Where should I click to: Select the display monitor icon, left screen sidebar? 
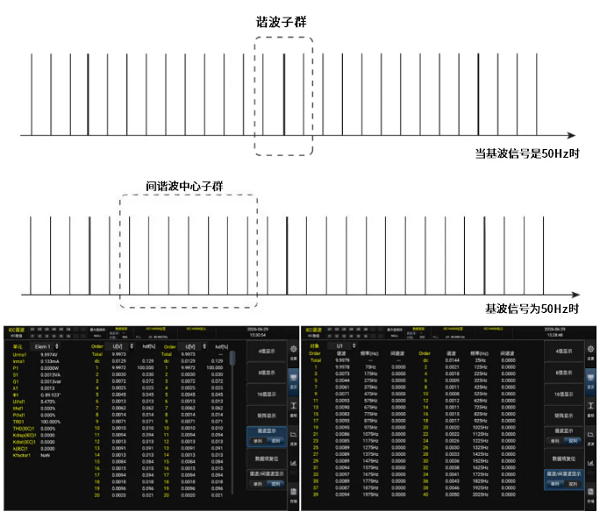click(x=293, y=380)
